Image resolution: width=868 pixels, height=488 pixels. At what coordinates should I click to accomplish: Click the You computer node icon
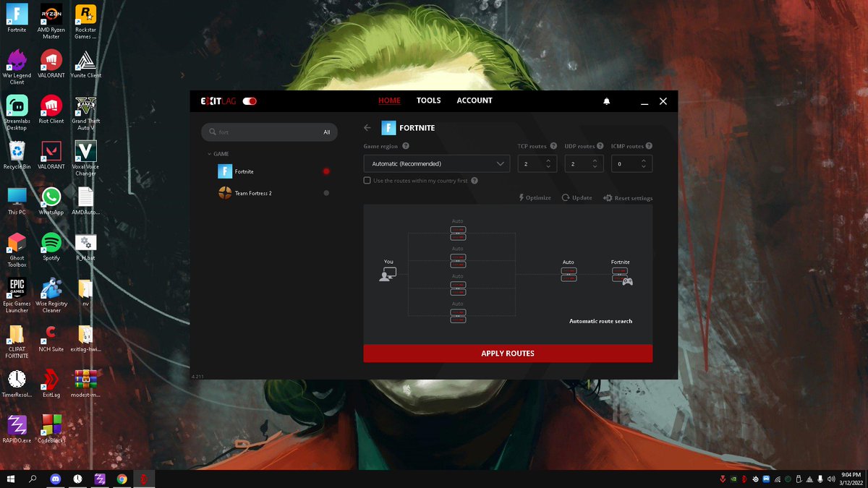click(x=388, y=274)
